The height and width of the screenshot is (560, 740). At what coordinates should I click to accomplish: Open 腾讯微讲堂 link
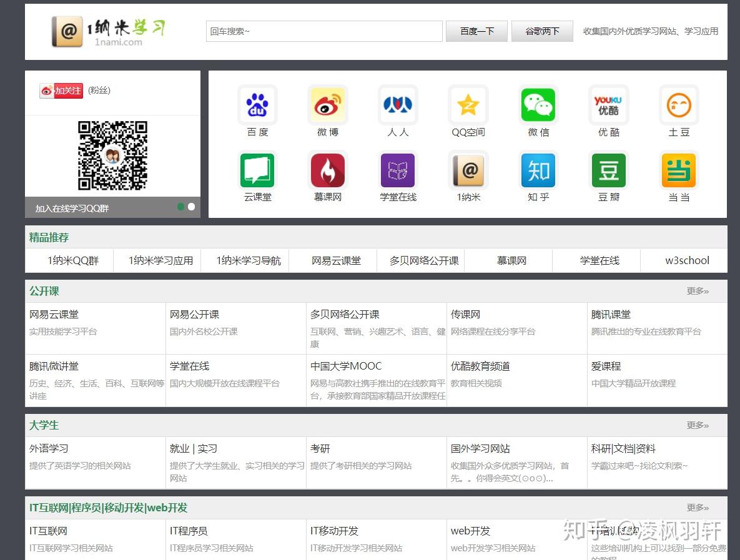[54, 366]
